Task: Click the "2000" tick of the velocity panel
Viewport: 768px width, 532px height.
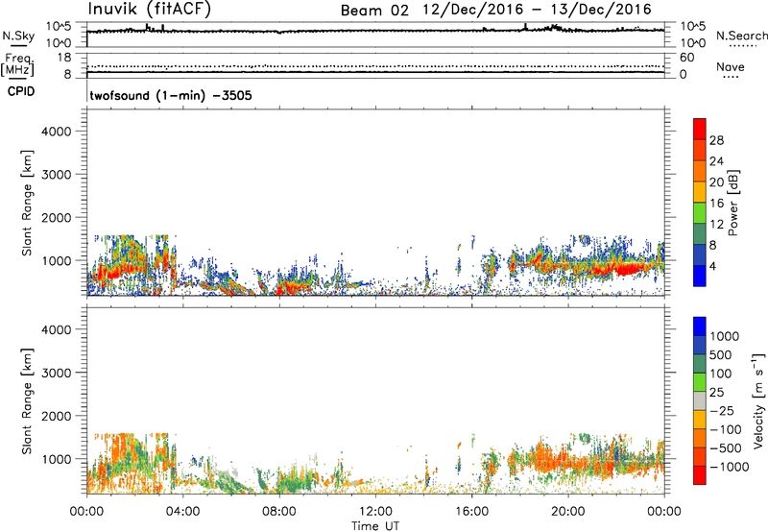Action: pos(57,416)
